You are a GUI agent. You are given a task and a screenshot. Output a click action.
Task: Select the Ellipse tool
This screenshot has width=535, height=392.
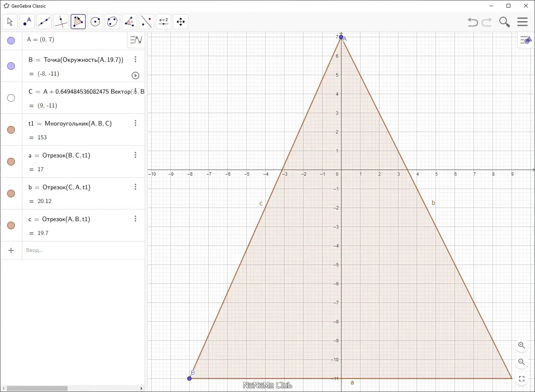112,22
